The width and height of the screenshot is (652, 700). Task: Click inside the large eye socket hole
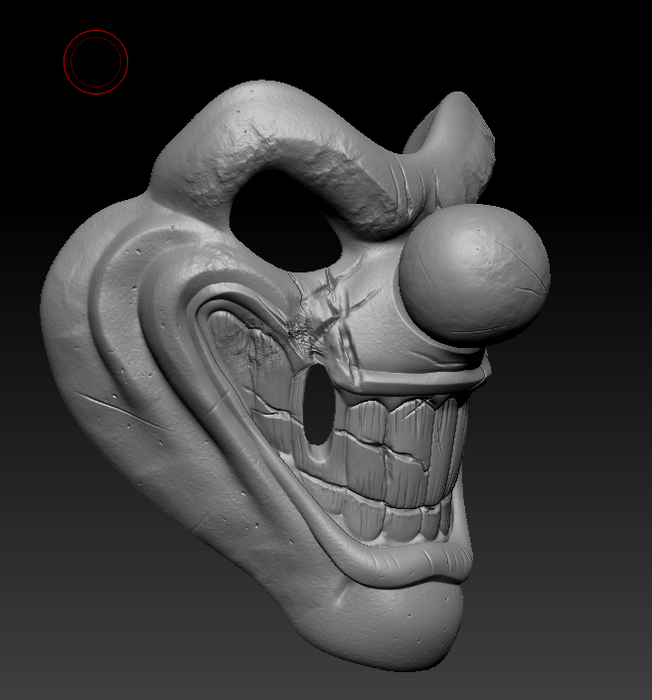coord(285,218)
